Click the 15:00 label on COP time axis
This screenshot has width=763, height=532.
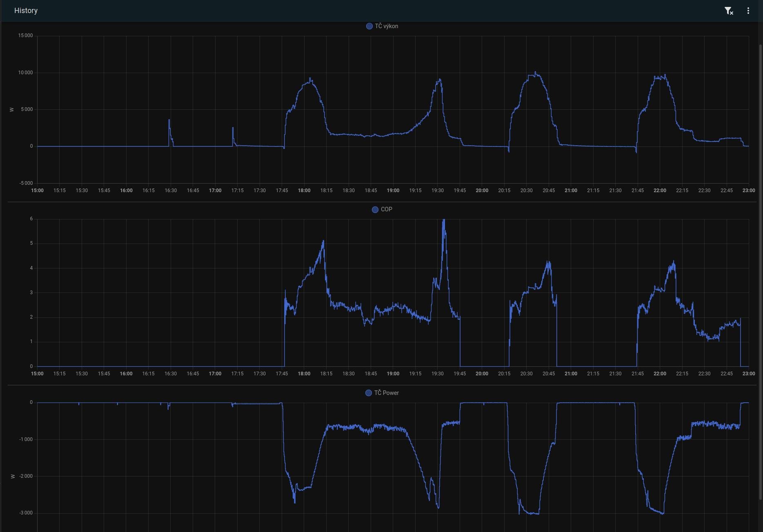(x=37, y=374)
